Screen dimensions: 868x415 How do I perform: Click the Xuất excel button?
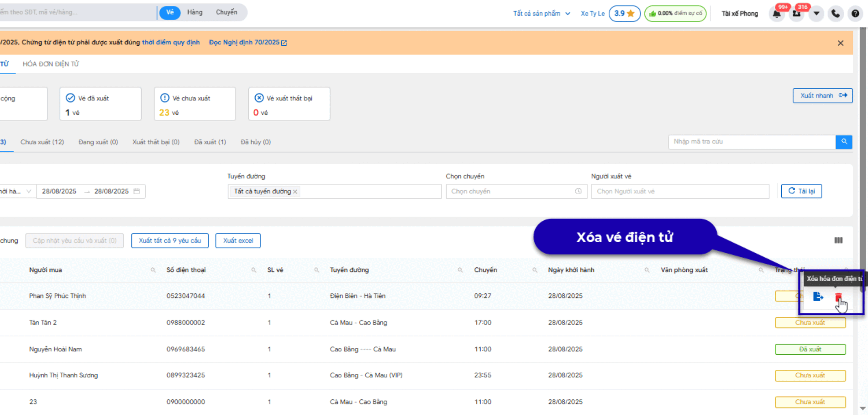238,240
